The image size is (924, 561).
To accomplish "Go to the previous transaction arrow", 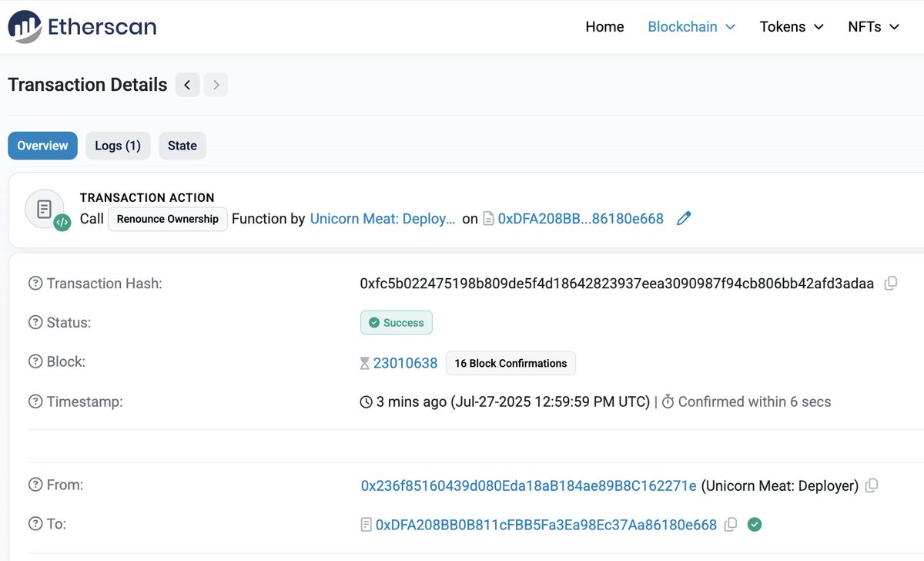I will (188, 85).
